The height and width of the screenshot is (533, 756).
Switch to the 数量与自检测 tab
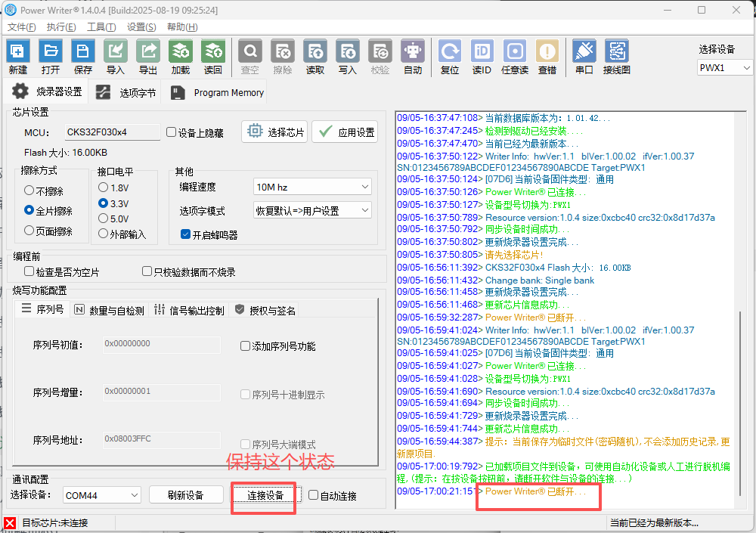[110, 310]
